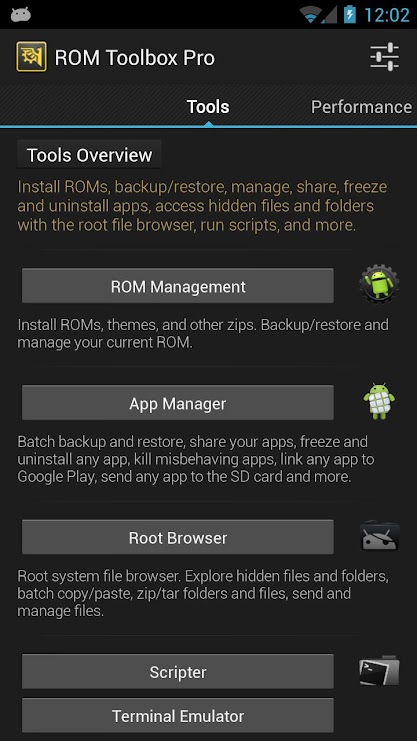This screenshot has width=417, height=741.
Task: Click the green Android gear ROM Management icon
Action: point(379,284)
